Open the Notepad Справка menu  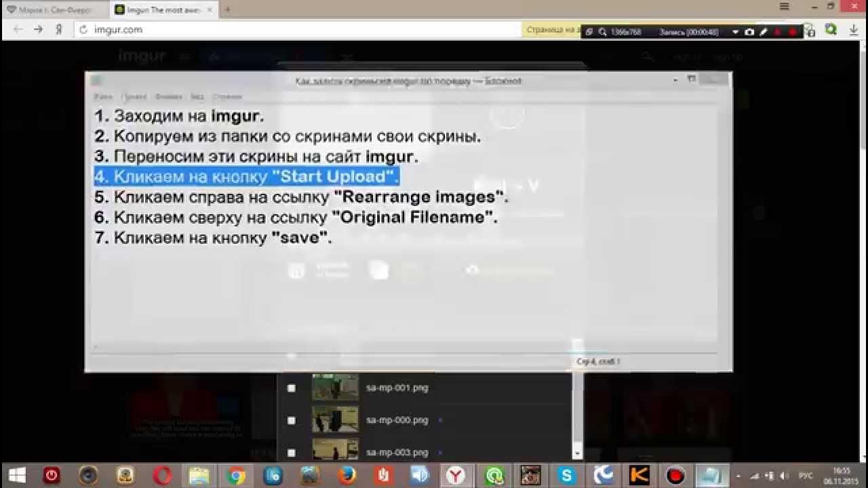click(227, 97)
